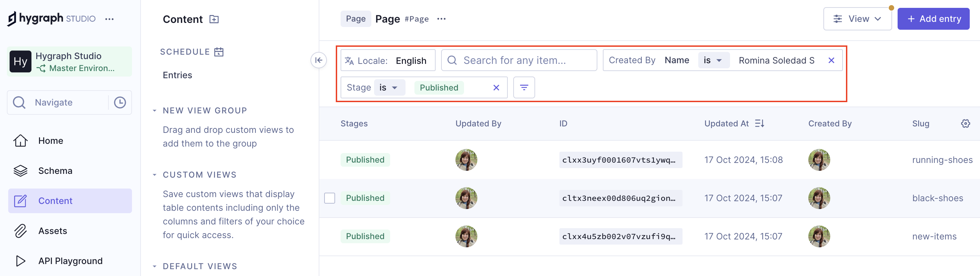Select the black-shoes entry checkbox
The height and width of the screenshot is (276, 980).
pos(329,198)
